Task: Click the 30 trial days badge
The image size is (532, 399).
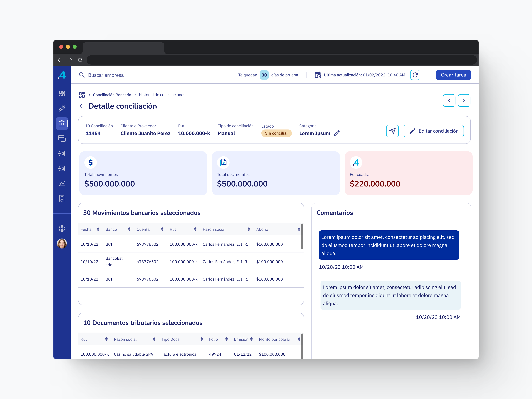Action: (264, 75)
